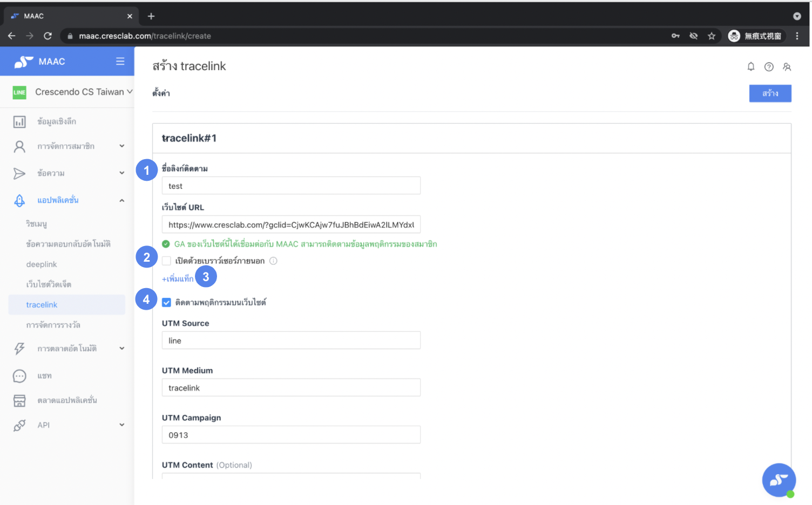Click the การจัดการสมาชิก member management icon
Screen dimensions: 812x505
(19, 146)
